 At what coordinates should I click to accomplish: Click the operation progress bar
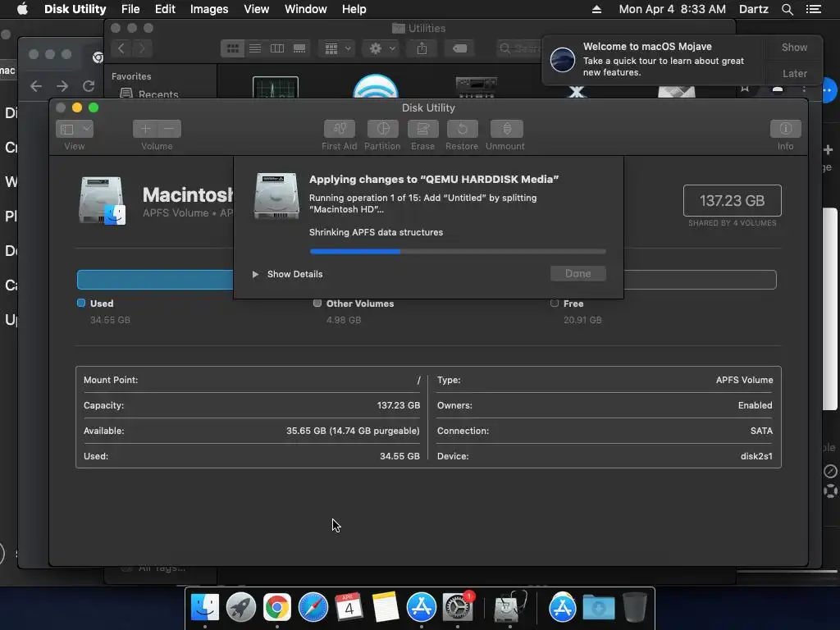click(458, 251)
